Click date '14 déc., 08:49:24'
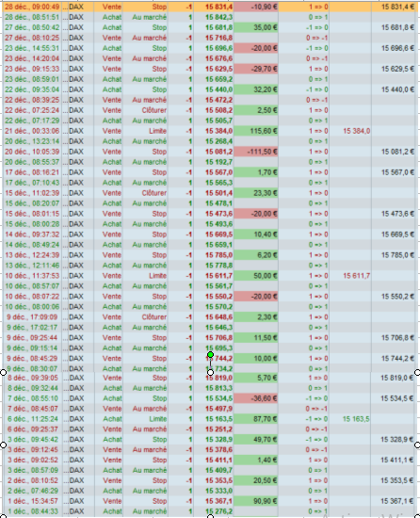This screenshot has width=420, height=518. coord(32,245)
